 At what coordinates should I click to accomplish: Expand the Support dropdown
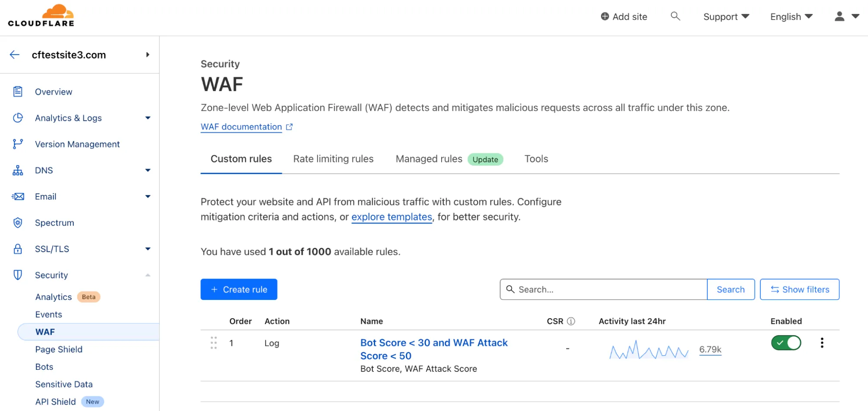click(x=726, y=16)
